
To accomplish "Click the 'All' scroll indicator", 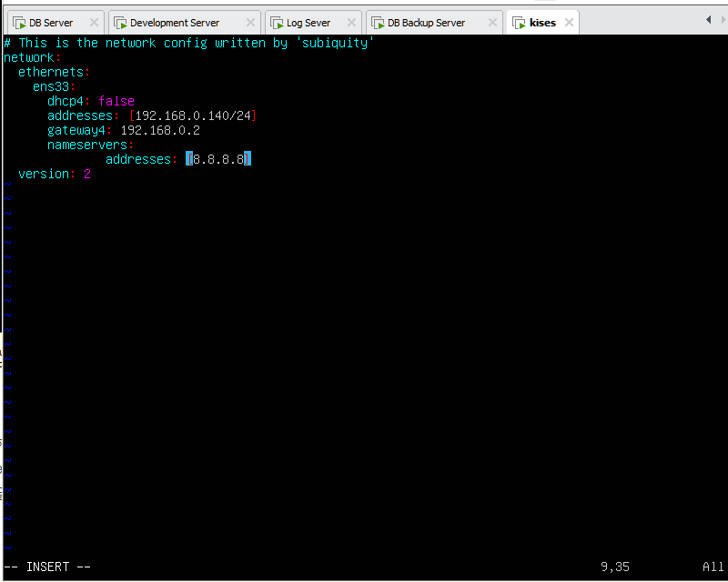I will (x=713, y=567).
